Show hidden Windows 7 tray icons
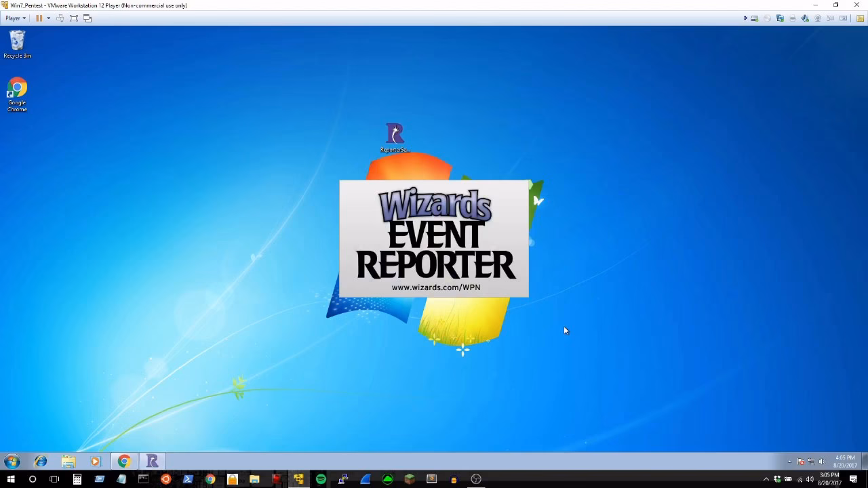The width and height of the screenshot is (868, 488). click(790, 462)
